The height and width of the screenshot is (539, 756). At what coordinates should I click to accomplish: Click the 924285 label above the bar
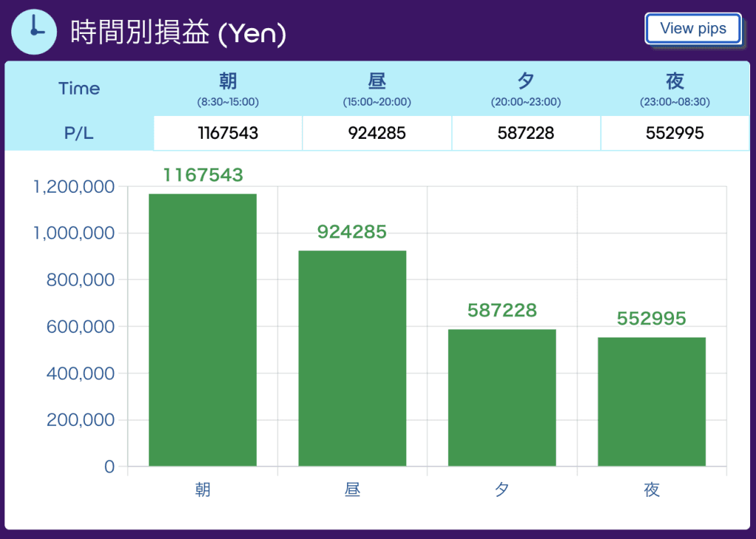(x=352, y=232)
